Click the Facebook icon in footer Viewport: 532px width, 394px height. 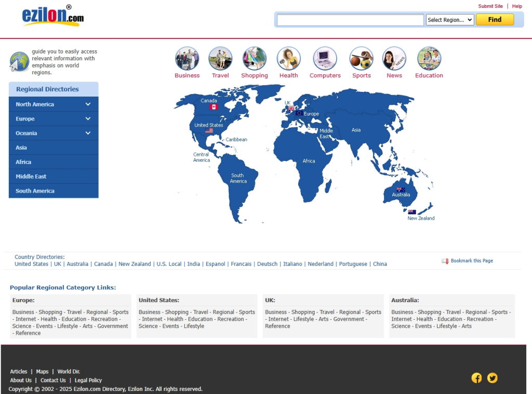[x=476, y=378]
